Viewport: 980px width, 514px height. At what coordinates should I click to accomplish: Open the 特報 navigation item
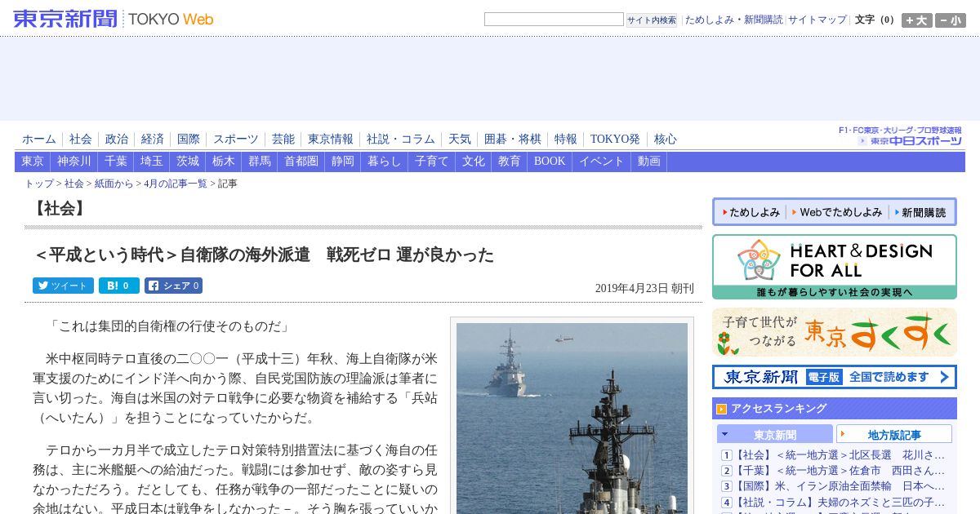click(x=566, y=140)
